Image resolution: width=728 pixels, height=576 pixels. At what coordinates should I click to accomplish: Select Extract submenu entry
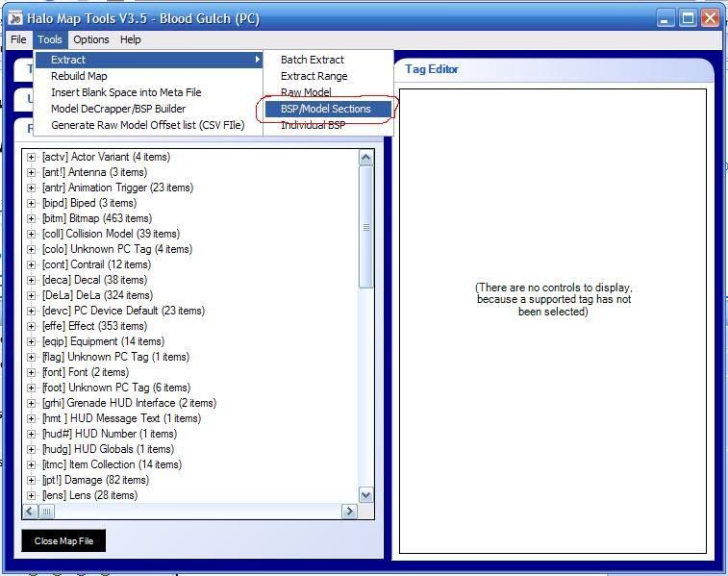[149, 60]
